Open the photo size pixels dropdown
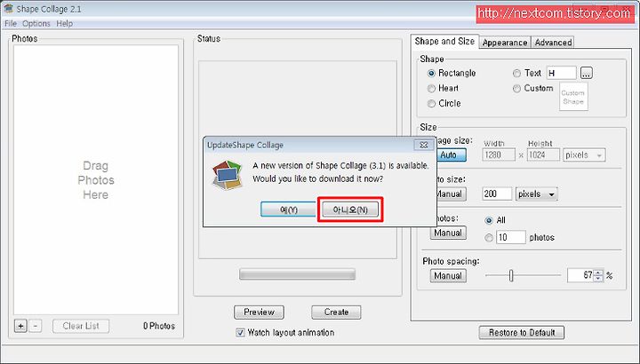 536,194
